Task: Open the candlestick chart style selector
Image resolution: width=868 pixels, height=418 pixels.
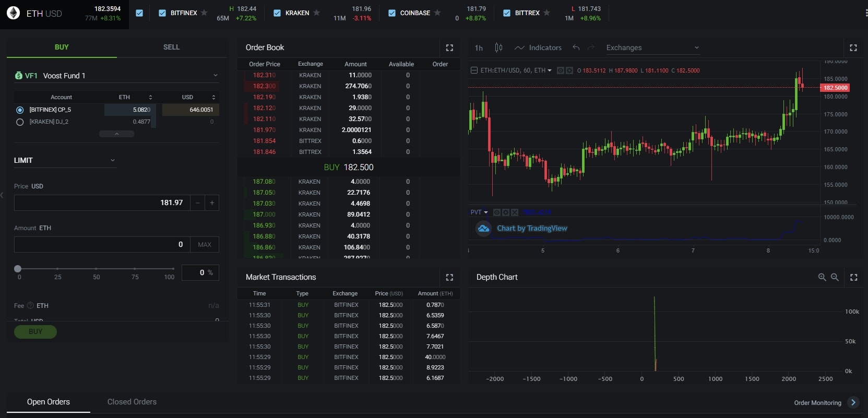Action: [x=498, y=47]
